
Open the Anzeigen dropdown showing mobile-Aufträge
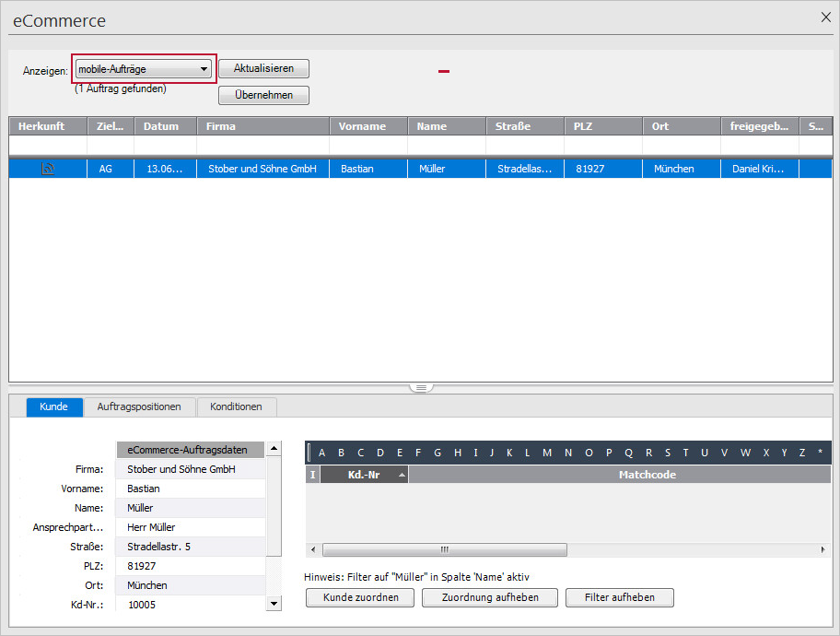pos(143,69)
